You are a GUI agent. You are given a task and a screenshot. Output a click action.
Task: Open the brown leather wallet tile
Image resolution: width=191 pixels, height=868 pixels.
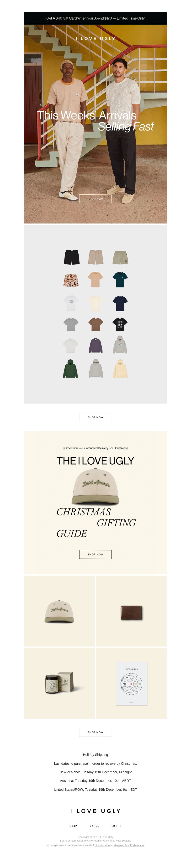click(132, 611)
